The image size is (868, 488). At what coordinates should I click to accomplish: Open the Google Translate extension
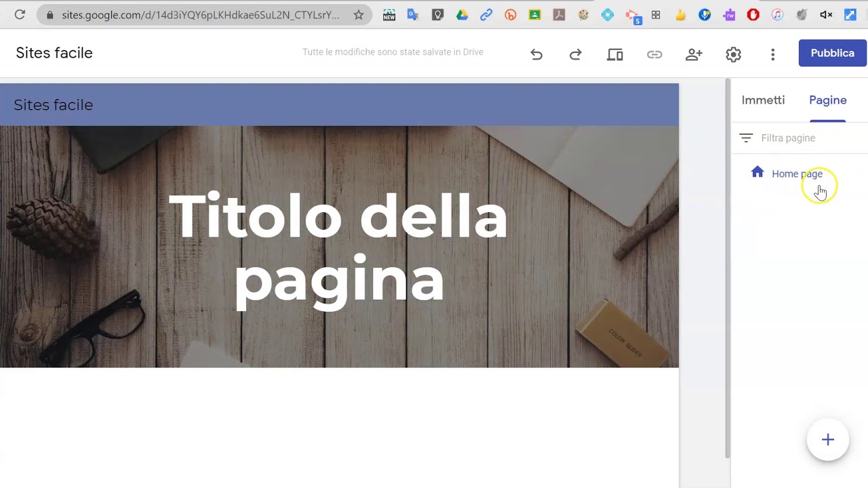coord(413,14)
